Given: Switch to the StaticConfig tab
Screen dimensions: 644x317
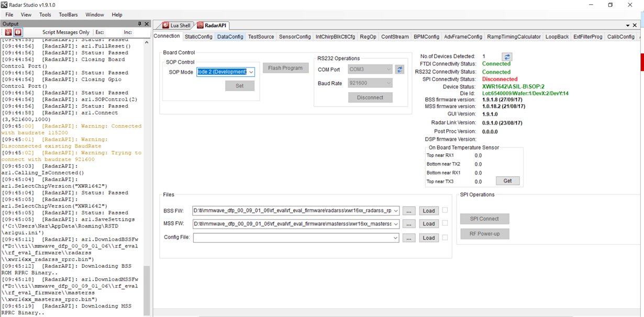Looking at the screenshot, I should [198, 37].
